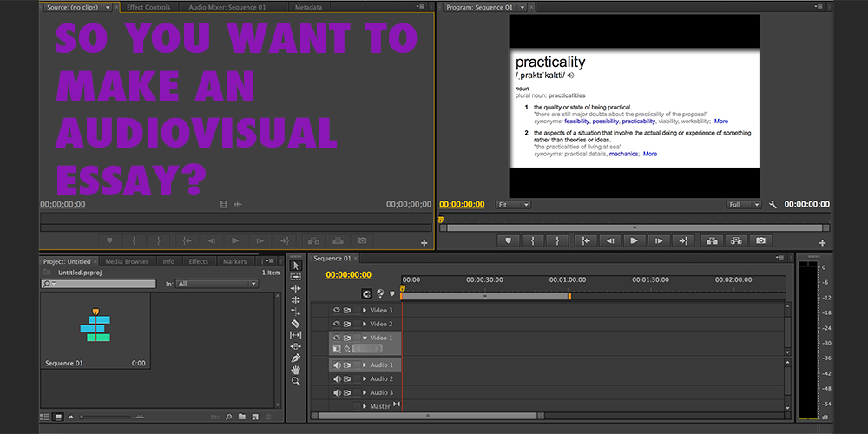This screenshot has height=434, width=868.
Task: Click Go to Out in Program monitor
Action: pyautogui.click(x=683, y=240)
